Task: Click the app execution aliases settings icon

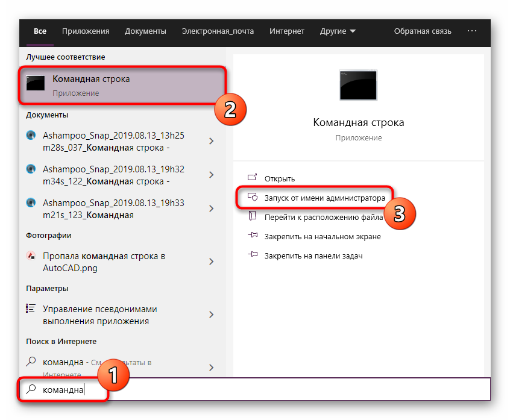Action: pos(31,309)
